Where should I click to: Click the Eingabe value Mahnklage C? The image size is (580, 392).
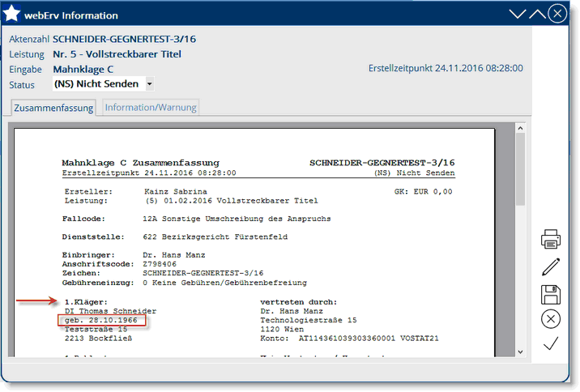83,70
